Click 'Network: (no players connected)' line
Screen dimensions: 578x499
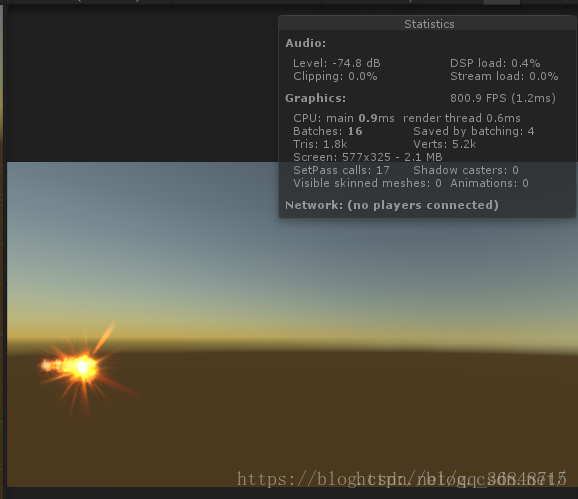coord(392,205)
